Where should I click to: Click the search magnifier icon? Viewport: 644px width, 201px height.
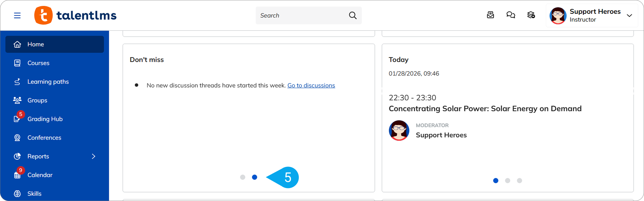tap(353, 15)
